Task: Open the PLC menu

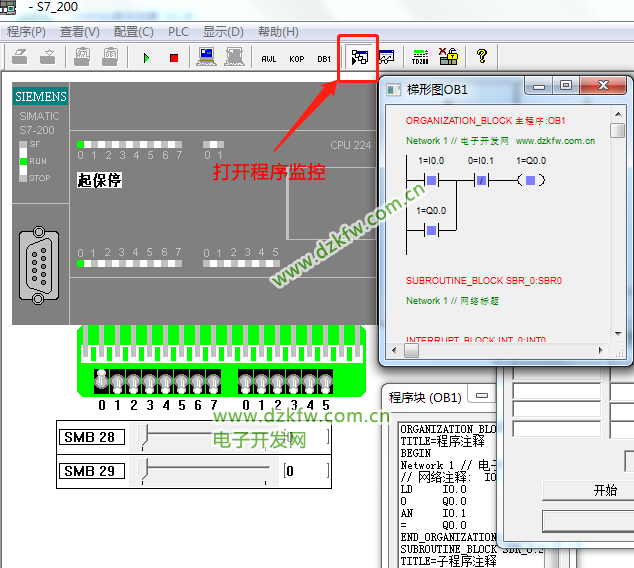Action: [178, 32]
